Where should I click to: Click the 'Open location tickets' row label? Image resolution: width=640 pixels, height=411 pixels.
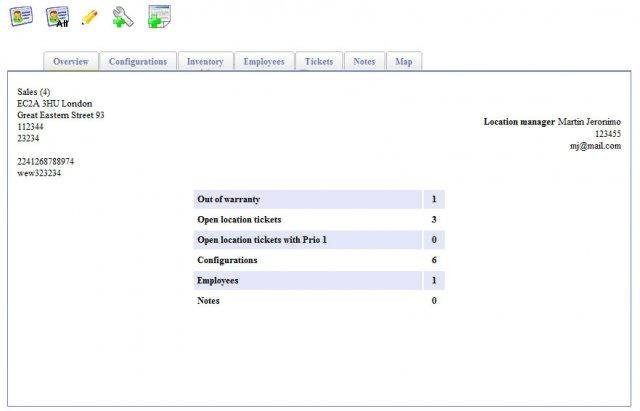pyautogui.click(x=239, y=220)
